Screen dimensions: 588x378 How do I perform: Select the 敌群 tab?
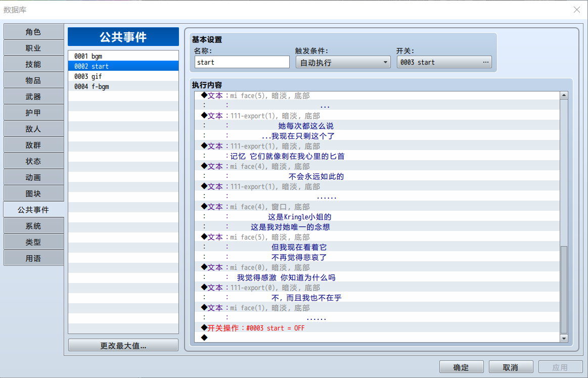point(33,145)
